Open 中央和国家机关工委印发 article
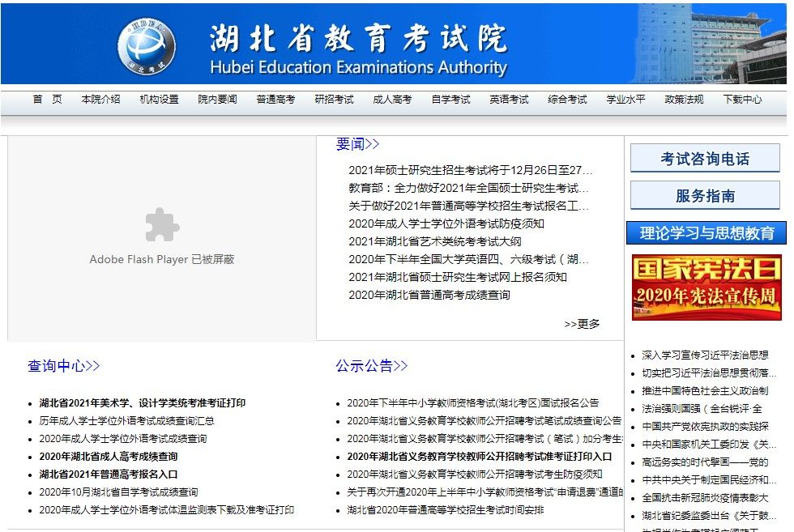This screenshot has width=794, height=532. pos(709,444)
